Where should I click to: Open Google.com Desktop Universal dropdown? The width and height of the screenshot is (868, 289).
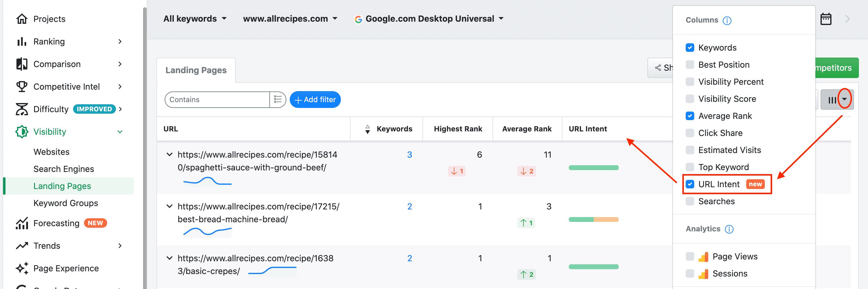[x=429, y=19]
